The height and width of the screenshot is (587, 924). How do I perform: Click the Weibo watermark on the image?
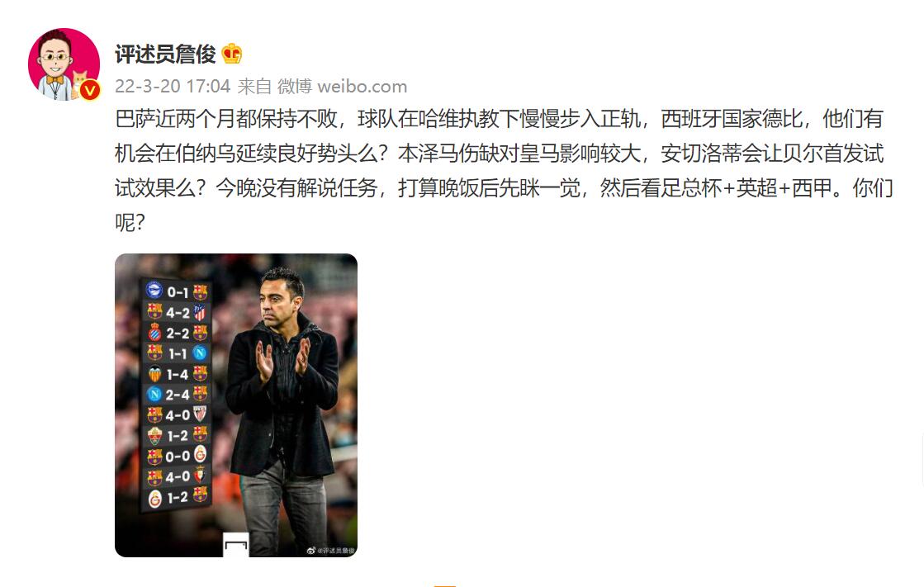(x=331, y=551)
